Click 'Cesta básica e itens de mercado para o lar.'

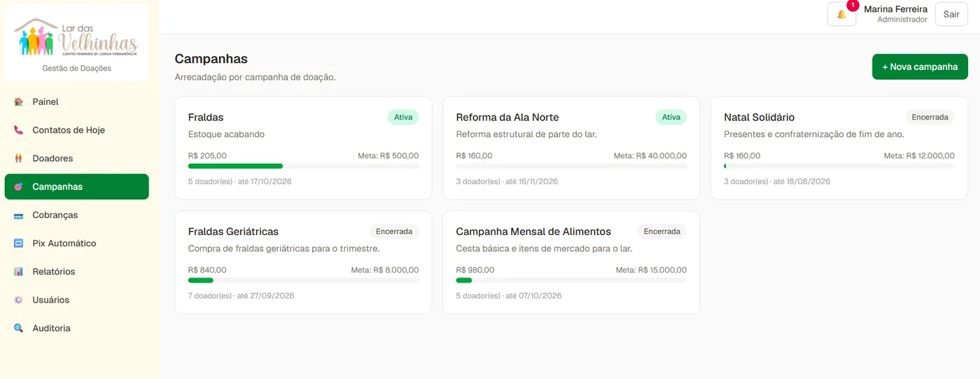pyautogui.click(x=544, y=248)
